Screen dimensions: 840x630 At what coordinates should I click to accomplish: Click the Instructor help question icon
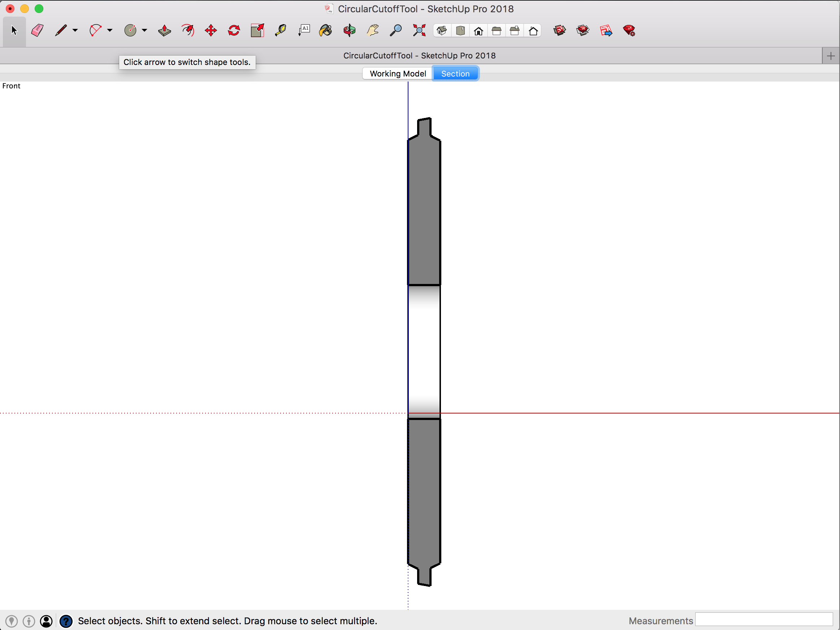click(x=66, y=621)
